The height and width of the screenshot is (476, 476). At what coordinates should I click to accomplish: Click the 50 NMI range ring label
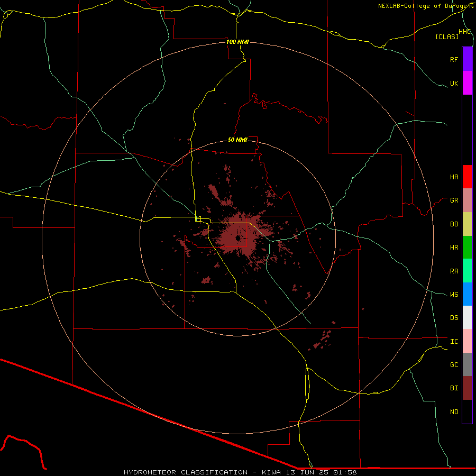[237, 140]
